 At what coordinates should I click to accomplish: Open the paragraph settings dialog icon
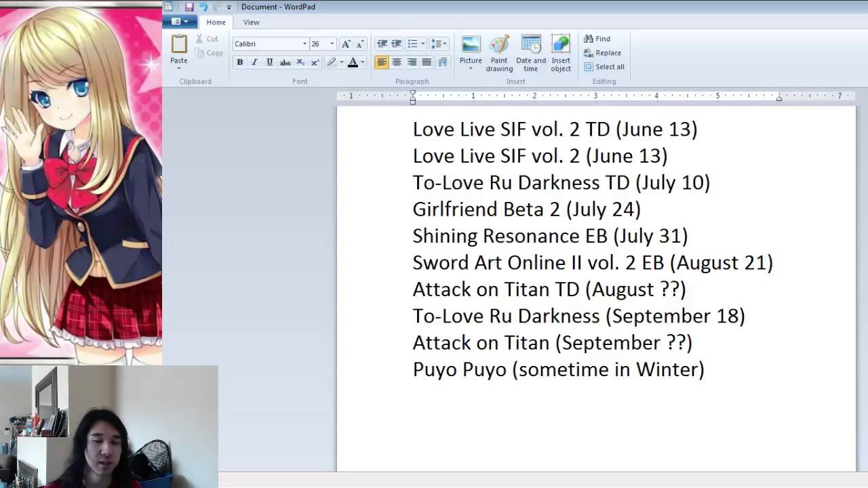443,62
